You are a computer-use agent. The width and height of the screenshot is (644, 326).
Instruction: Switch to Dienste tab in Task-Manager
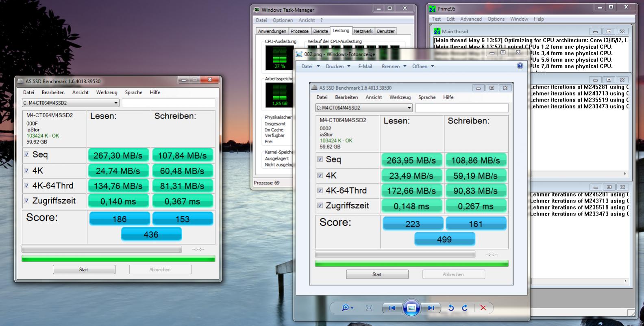coord(320,31)
